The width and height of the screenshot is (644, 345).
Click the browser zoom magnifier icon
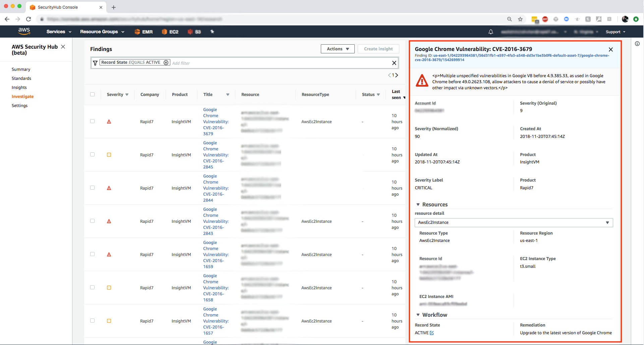click(509, 19)
